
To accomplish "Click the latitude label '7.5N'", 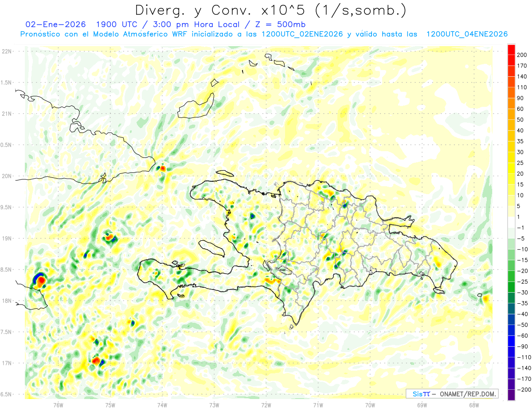I will [7, 332].
